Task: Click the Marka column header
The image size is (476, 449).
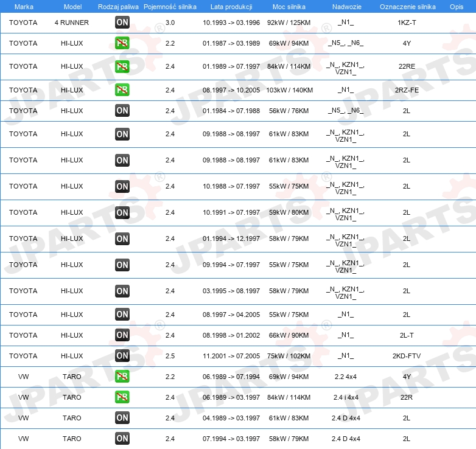Action: tap(24, 7)
